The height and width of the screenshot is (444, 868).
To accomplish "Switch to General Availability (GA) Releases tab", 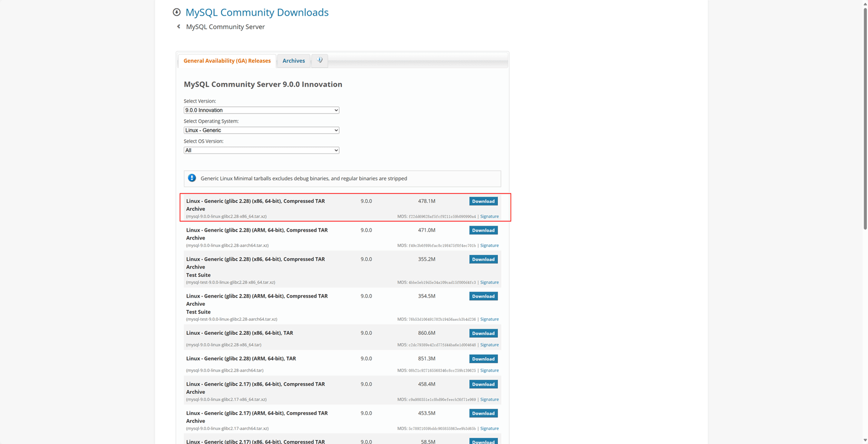I will 227,61.
